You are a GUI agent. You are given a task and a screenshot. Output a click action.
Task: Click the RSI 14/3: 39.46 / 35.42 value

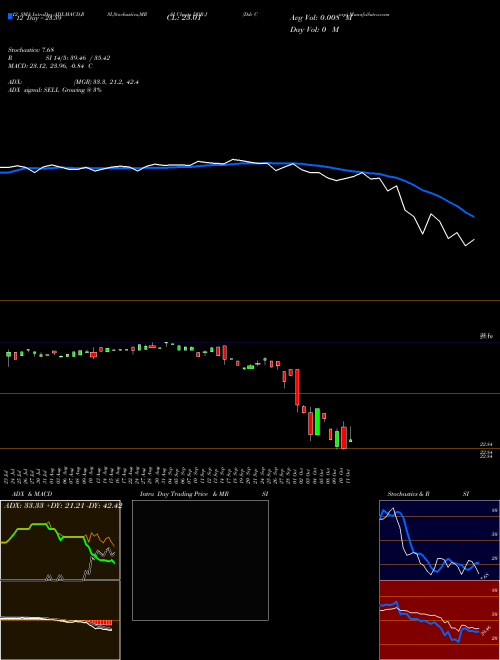(x=59, y=58)
